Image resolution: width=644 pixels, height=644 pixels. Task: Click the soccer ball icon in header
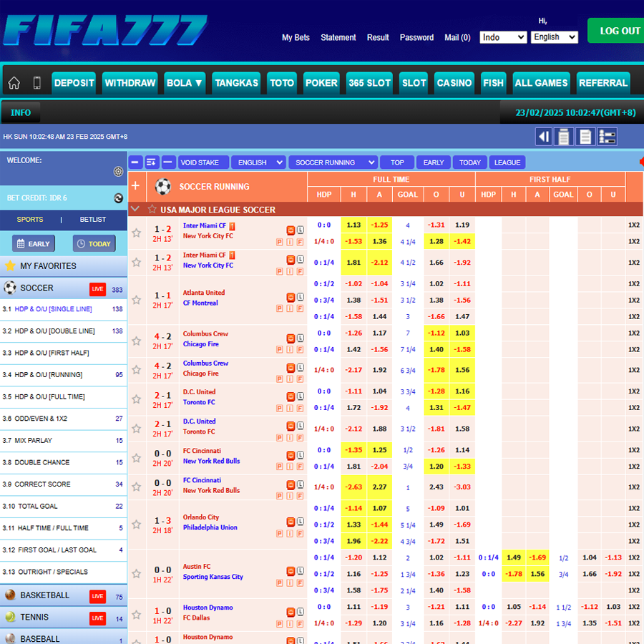(163, 187)
